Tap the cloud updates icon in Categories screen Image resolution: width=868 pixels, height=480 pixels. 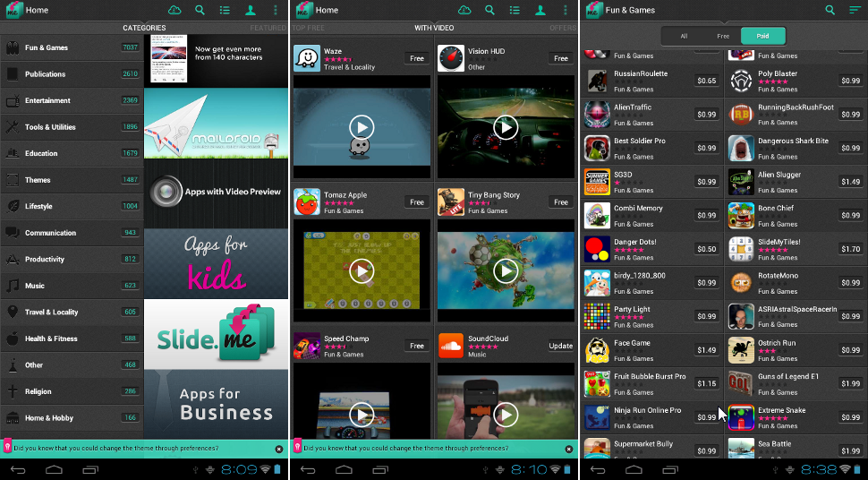(174, 10)
